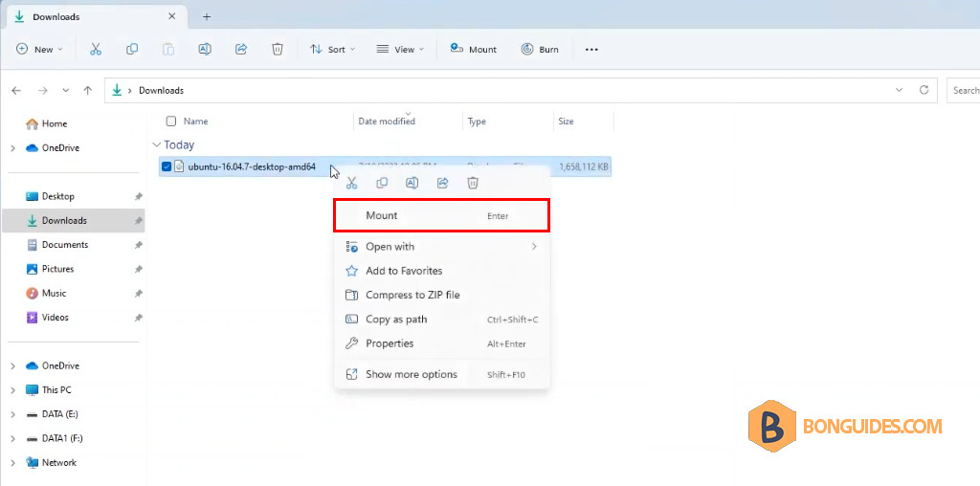980x486 pixels.
Task: Select Copy as path
Action: click(x=442, y=320)
